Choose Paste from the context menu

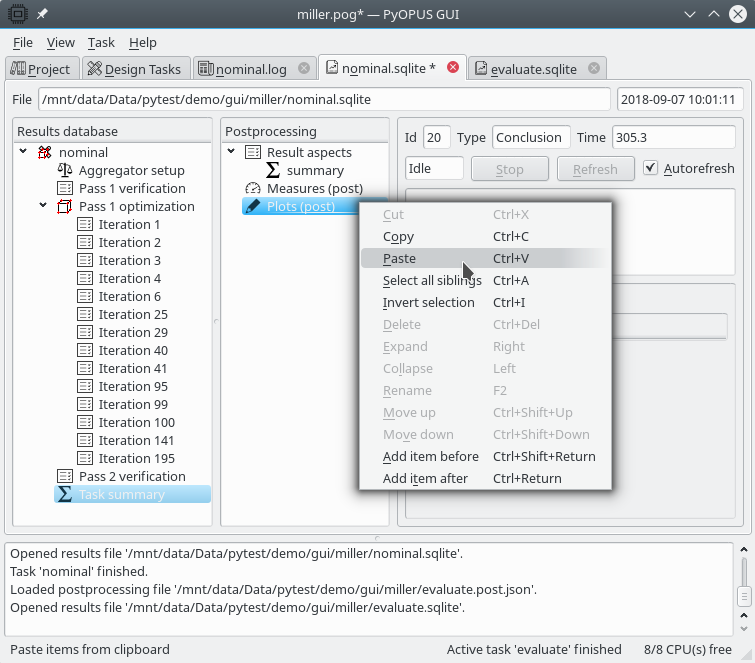(399, 259)
